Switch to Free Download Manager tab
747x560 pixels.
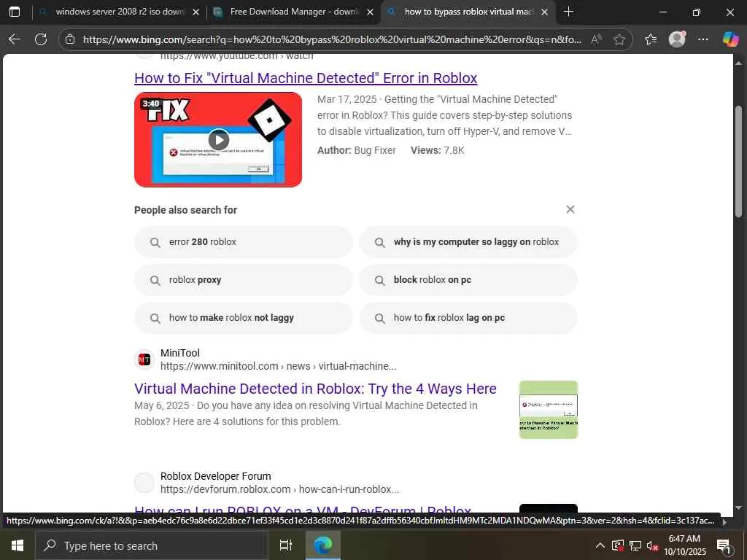(x=293, y=12)
